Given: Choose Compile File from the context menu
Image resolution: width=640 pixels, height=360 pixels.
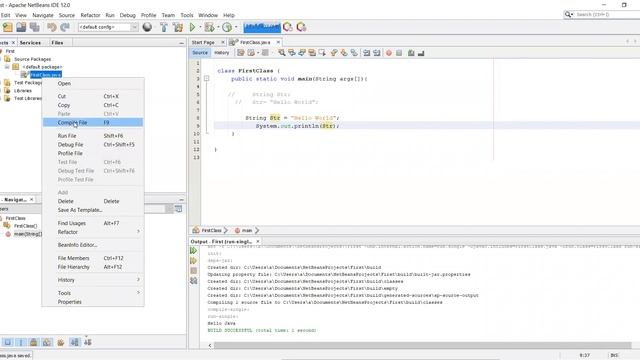Looking at the screenshot, I should click(x=93, y=122).
